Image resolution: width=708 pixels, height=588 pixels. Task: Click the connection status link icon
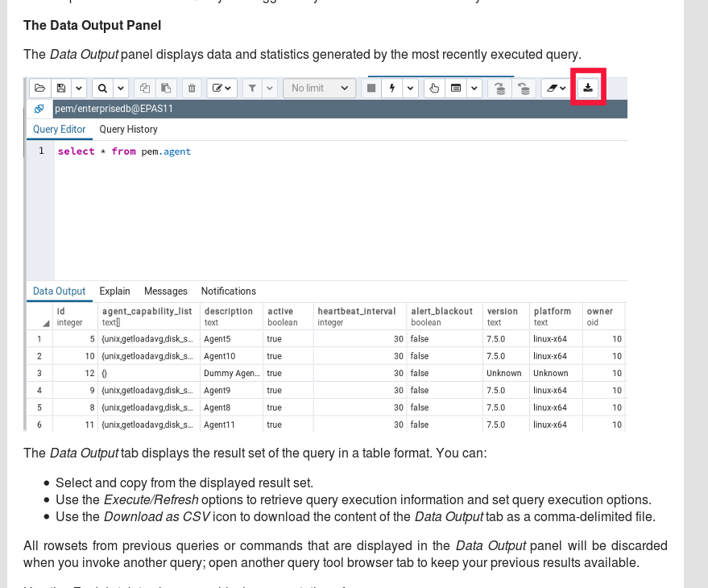point(39,109)
